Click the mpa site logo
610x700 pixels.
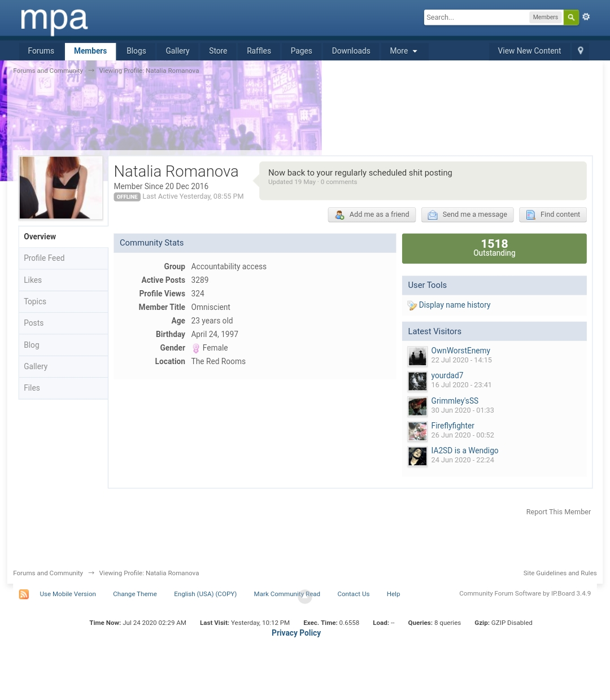(x=54, y=21)
